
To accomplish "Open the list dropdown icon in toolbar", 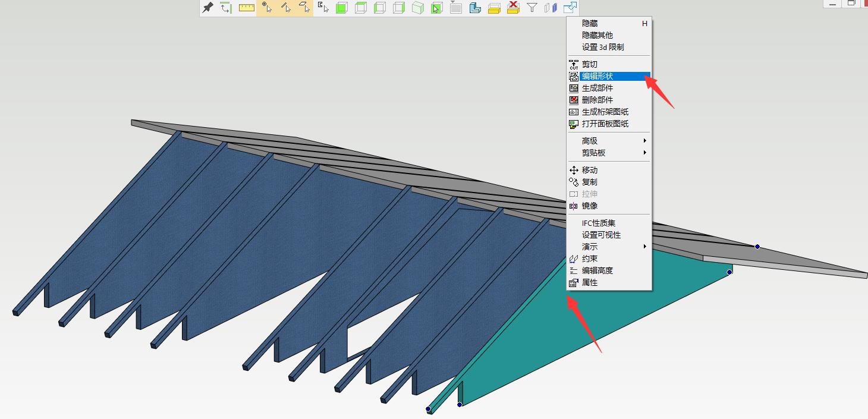I will (x=456, y=8).
